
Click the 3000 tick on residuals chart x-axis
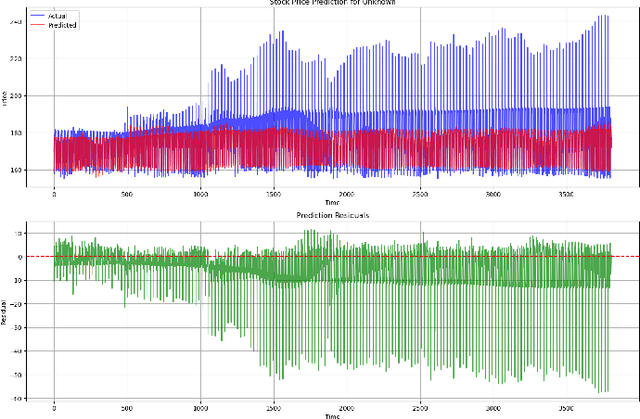492,407
